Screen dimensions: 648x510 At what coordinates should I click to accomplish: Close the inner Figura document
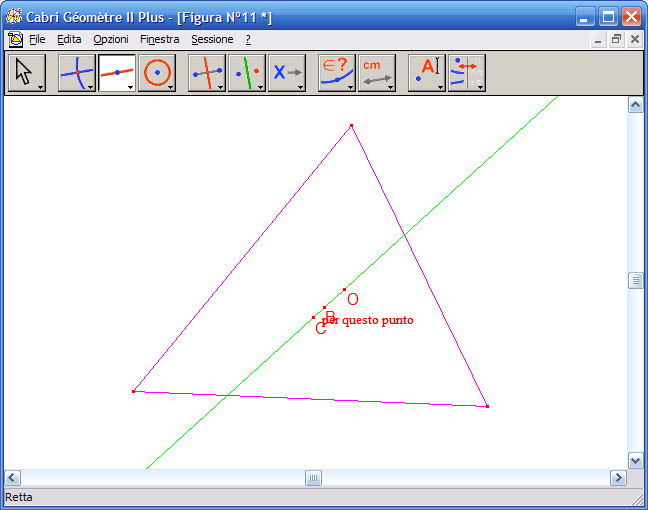pyautogui.click(x=635, y=40)
